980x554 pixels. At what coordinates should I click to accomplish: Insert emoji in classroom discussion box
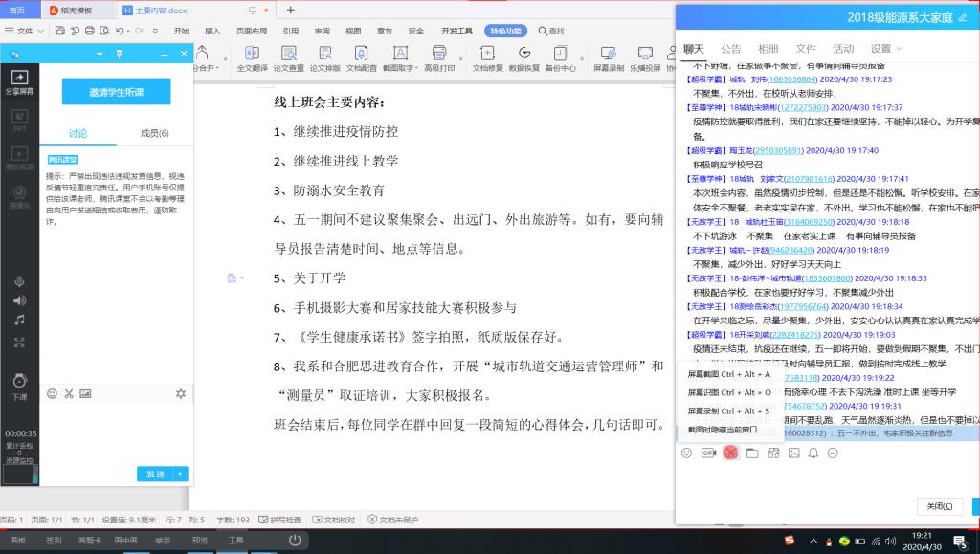coord(52,393)
